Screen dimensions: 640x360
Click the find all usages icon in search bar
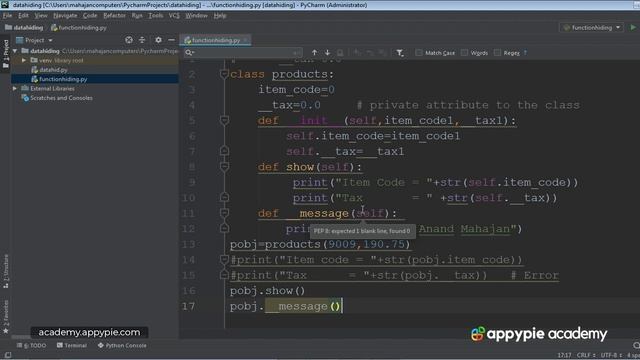340,53
